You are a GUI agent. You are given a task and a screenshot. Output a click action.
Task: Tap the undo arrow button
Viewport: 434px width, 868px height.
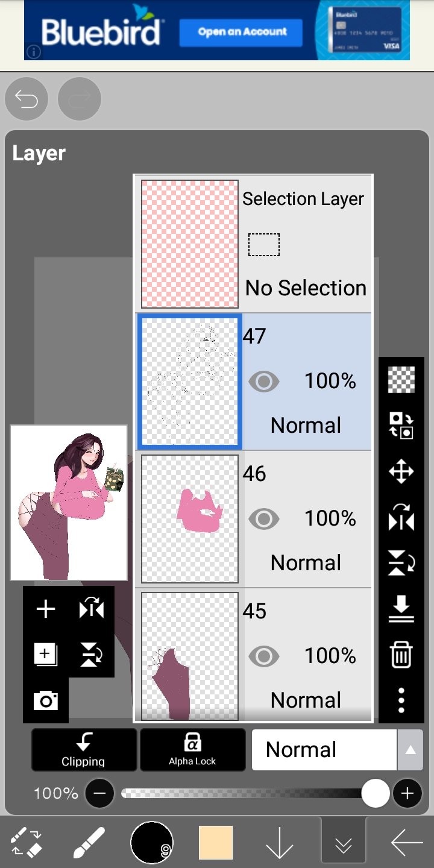click(x=27, y=99)
